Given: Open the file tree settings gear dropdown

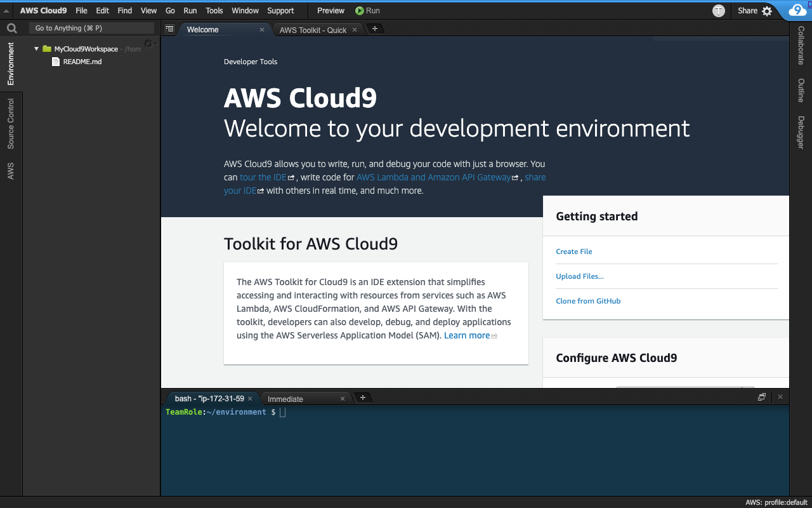Looking at the screenshot, I should [149, 44].
